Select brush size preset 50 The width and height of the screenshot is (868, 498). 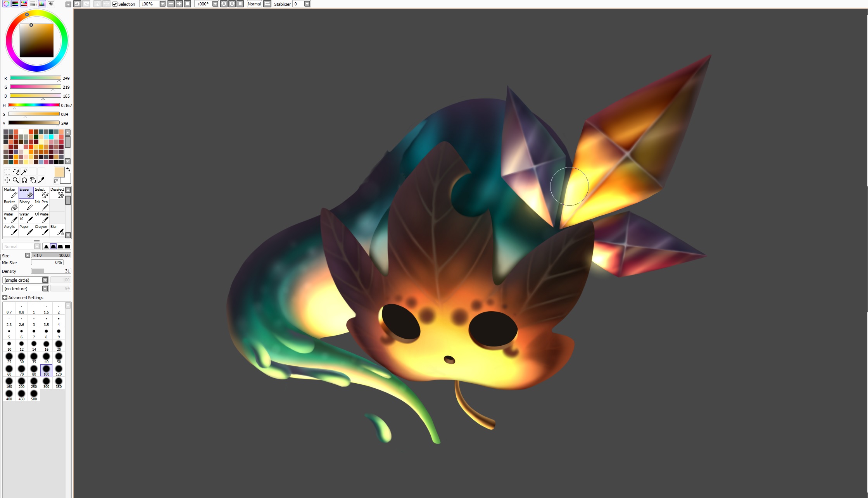(59, 358)
